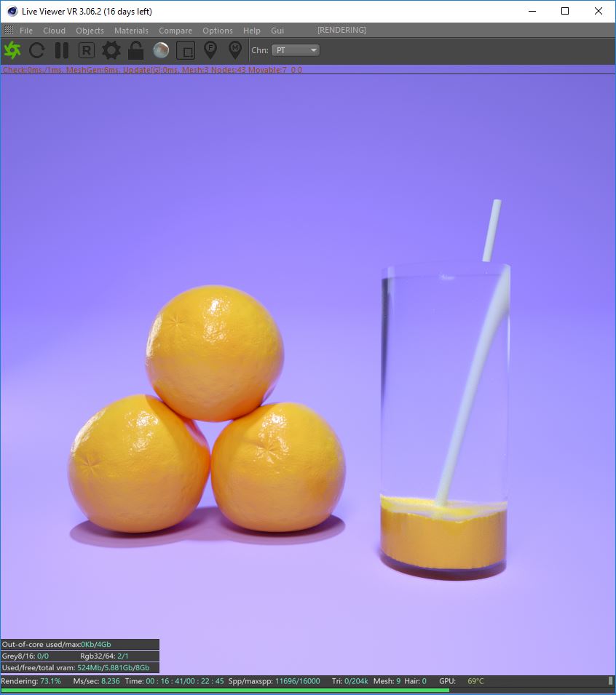The height and width of the screenshot is (695, 616).
Task: Enable the film region square icon
Action: point(186,50)
